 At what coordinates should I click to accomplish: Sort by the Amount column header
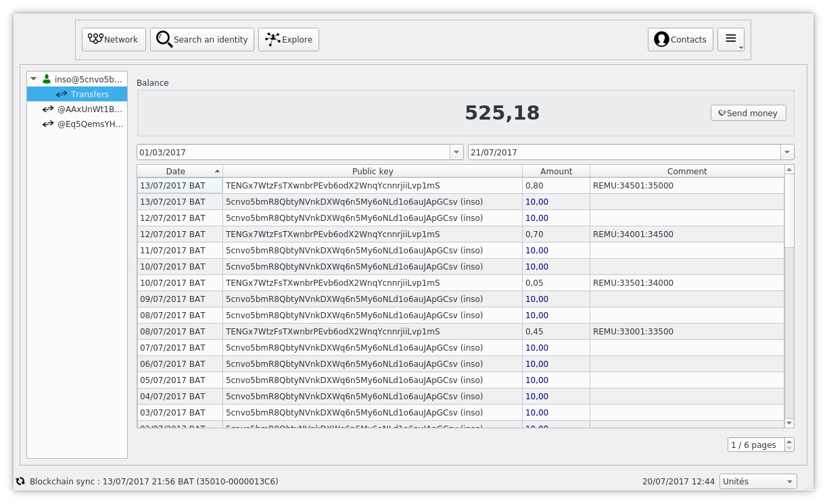557,171
